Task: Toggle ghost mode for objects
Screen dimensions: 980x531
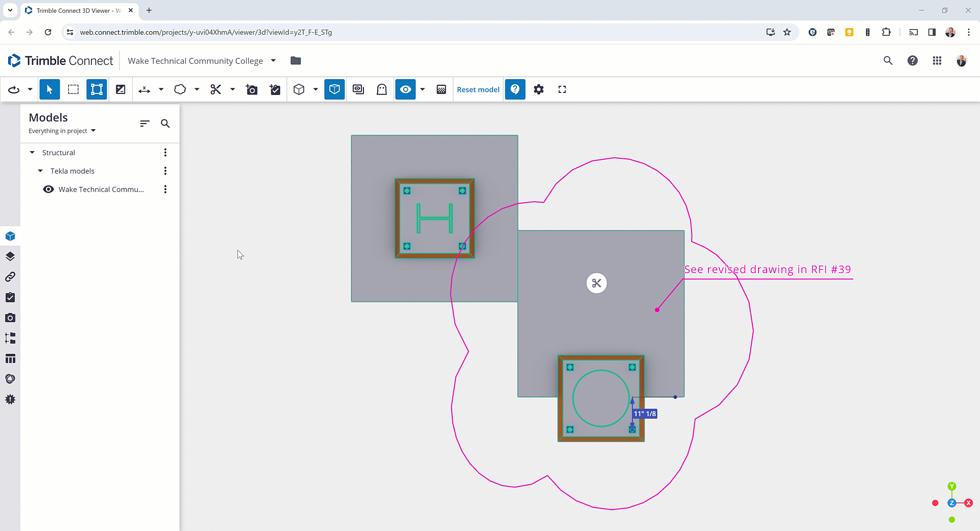Action: [382, 89]
